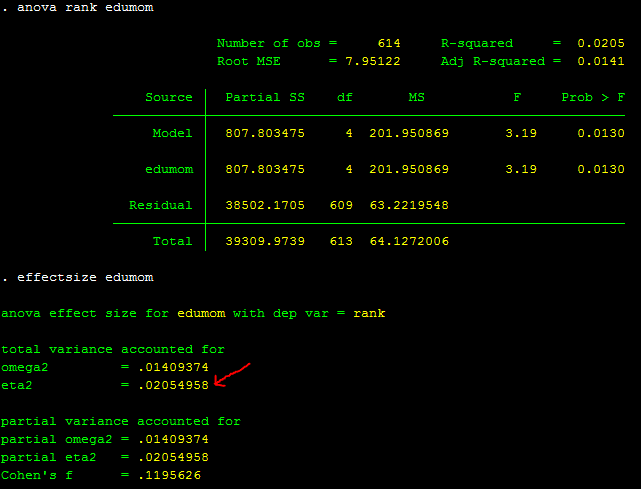Viewport: 641px width, 489px height.
Task: Select Total Partial SS 39309.9739
Action: pyautogui.click(x=265, y=241)
